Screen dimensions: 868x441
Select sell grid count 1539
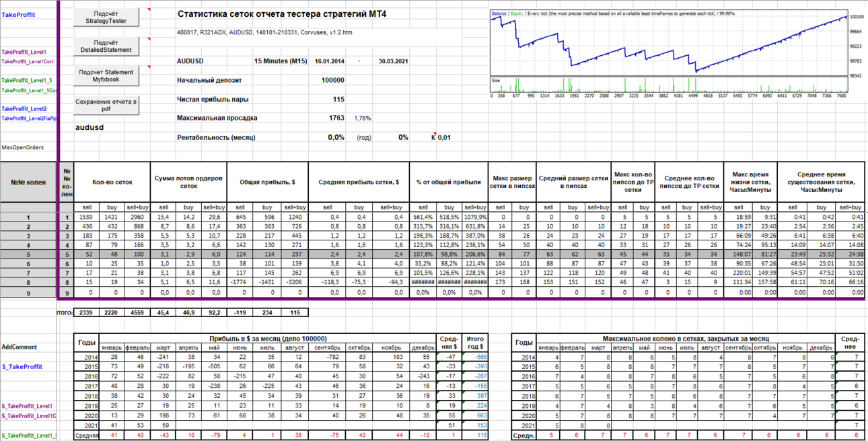click(87, 217)
